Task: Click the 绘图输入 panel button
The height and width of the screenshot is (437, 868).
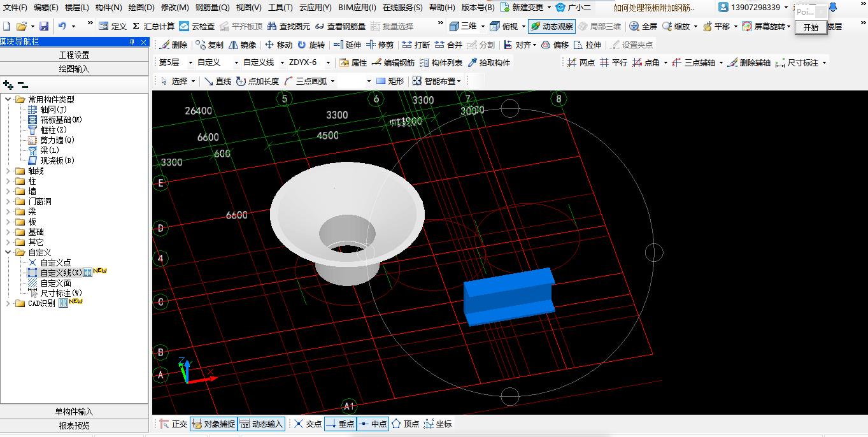Action: [x=75, y=69]
